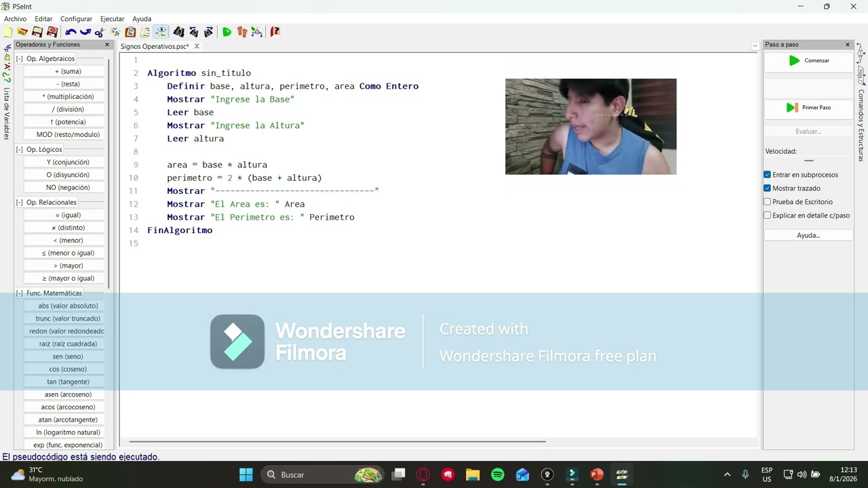The height and width of the screenshot is (488, 868).
Task: Enable Explicar en detalle c/paso
Action: click(x=768, y=216)
